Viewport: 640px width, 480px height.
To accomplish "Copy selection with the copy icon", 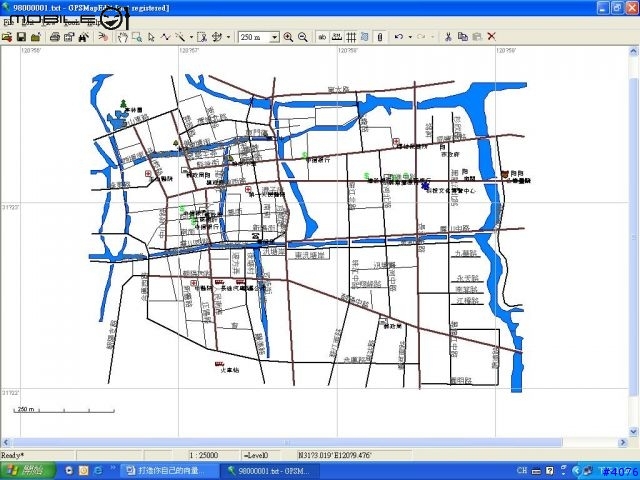I will point(462,37).
